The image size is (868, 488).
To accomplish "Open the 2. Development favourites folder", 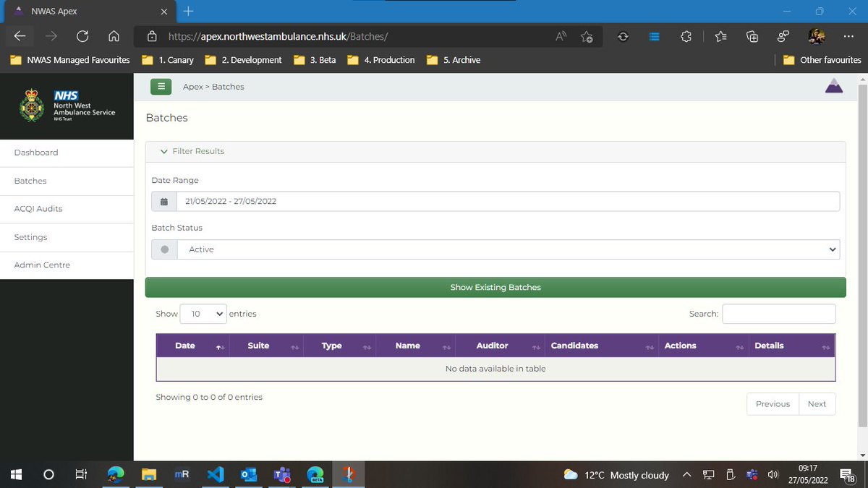I will 243,60.
